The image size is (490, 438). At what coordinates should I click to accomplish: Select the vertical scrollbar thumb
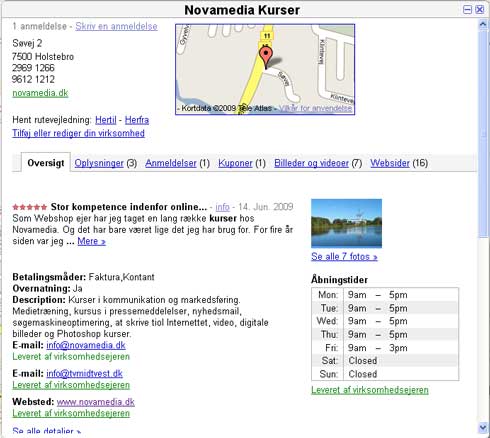tap(483, 133)
